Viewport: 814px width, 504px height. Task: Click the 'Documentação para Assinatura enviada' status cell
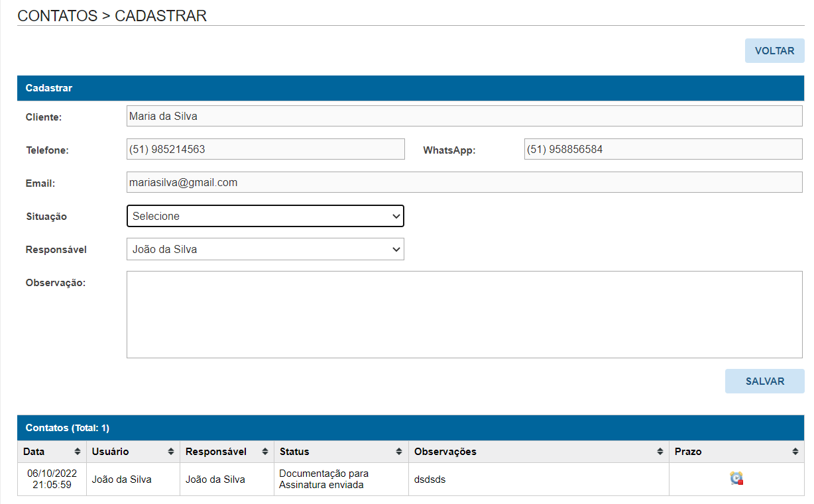click(x=324, y=479)
